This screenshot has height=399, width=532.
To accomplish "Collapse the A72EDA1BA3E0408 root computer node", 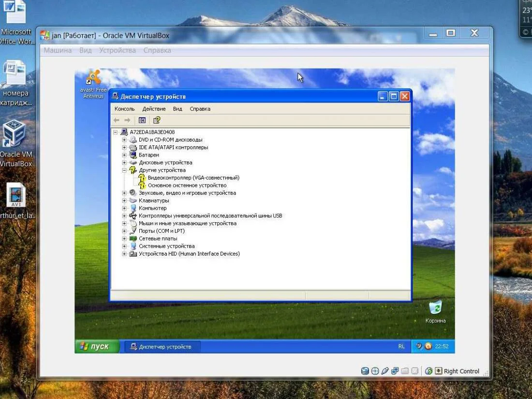I will click(116, 132).
